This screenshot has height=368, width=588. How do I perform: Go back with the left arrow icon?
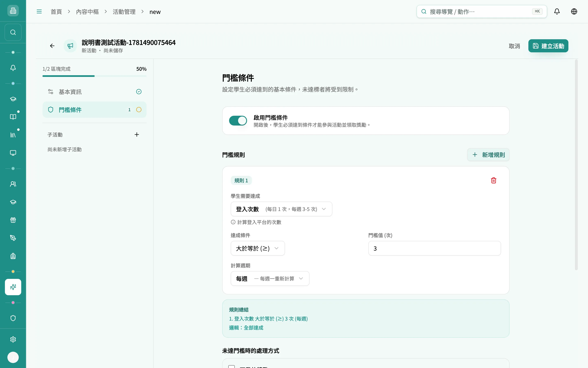click(x=52, y=46)
